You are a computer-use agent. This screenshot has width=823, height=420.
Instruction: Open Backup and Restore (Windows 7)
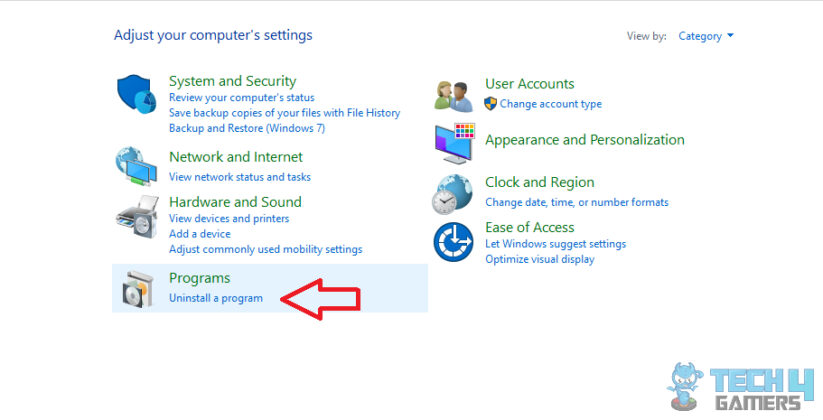247,128
